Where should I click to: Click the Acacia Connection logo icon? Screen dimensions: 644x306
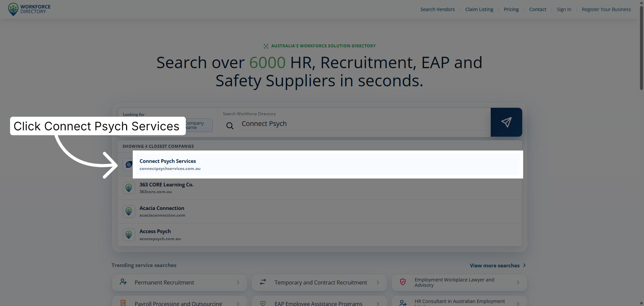[x=129, y=211]
